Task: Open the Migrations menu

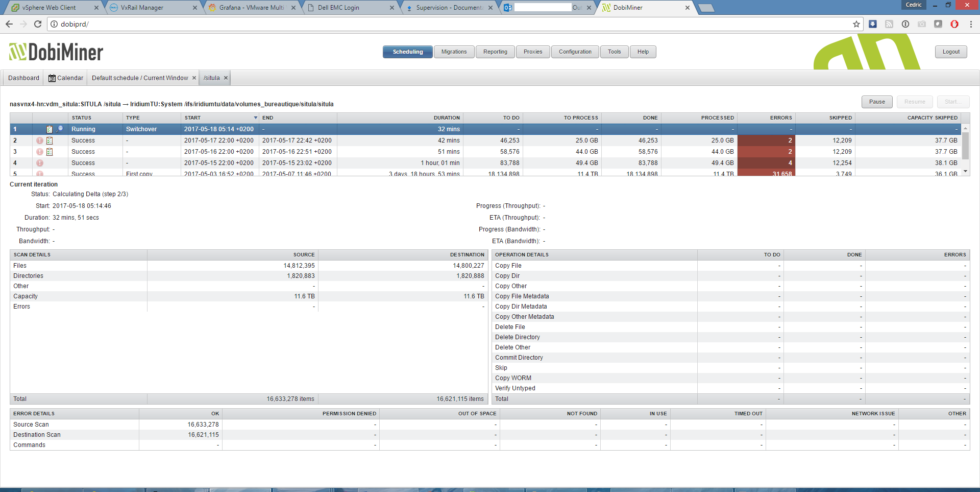Action: 454,52
